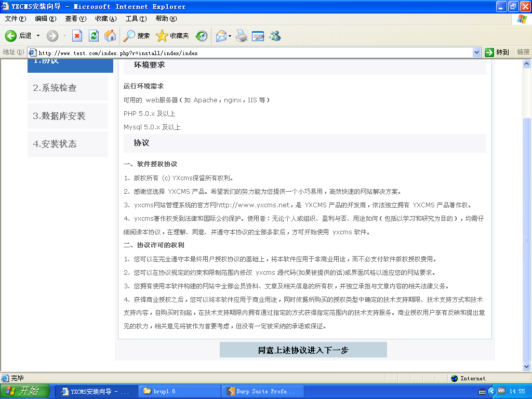Click the address bar URL field

255,52
